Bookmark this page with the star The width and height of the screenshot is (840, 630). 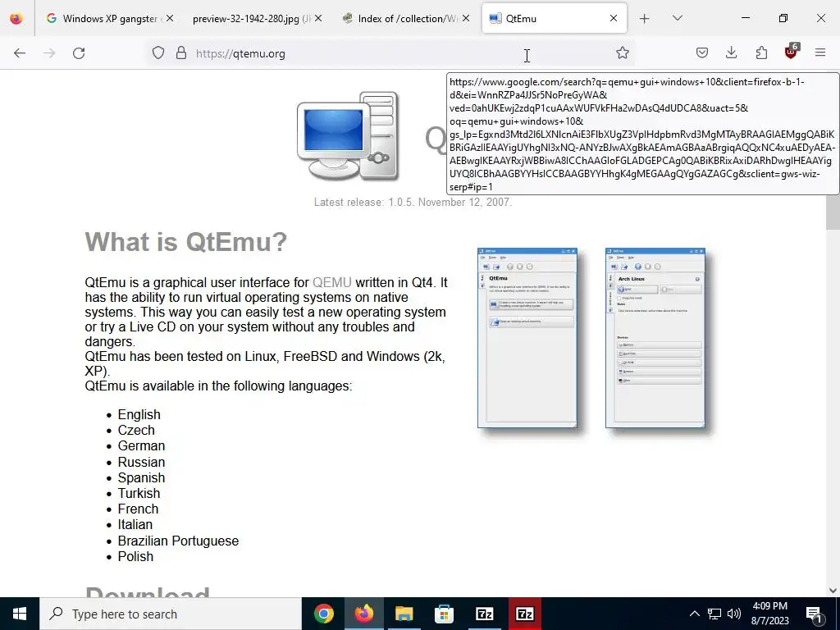click(622, 53)
